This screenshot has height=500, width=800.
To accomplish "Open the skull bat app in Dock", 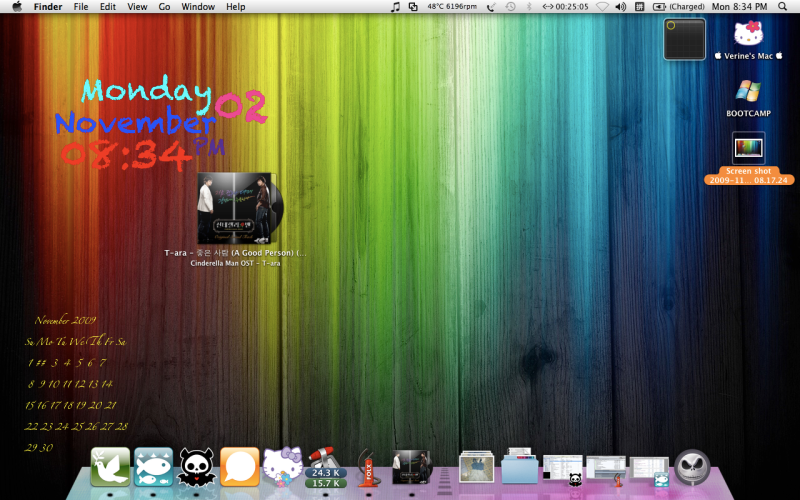I will tap(196, 467).
